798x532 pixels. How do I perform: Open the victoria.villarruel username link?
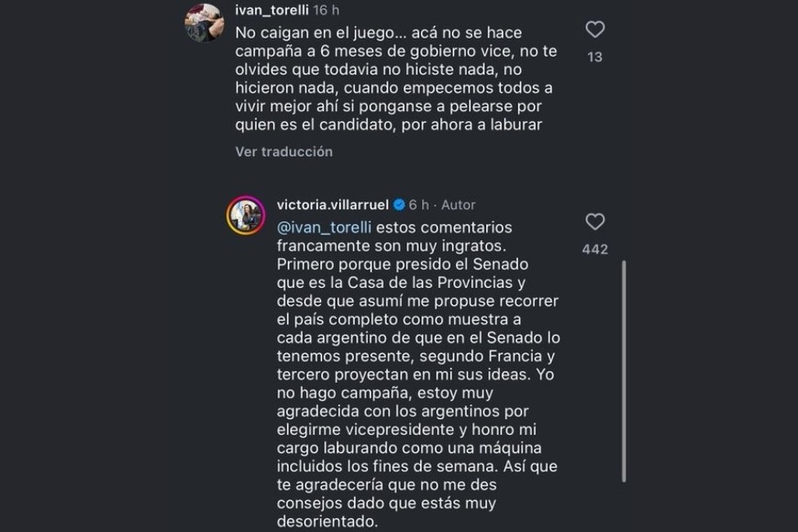point(332,205)
